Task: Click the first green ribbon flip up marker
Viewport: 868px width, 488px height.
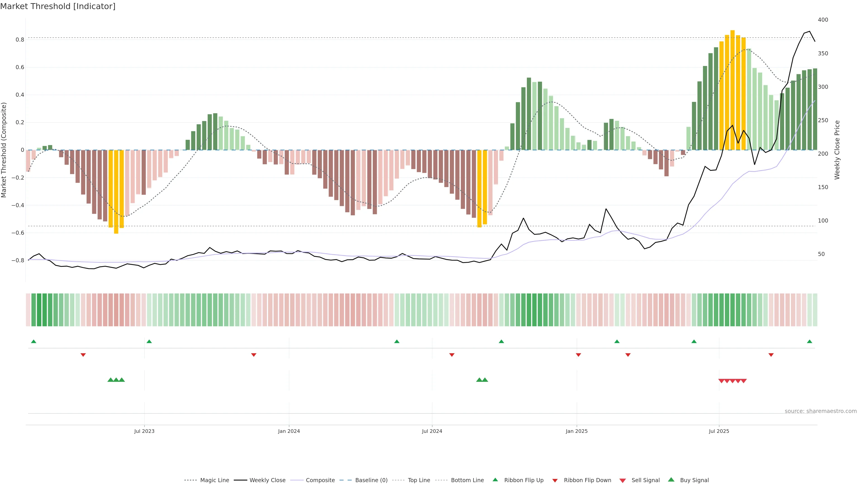Action: coord(34,342)
